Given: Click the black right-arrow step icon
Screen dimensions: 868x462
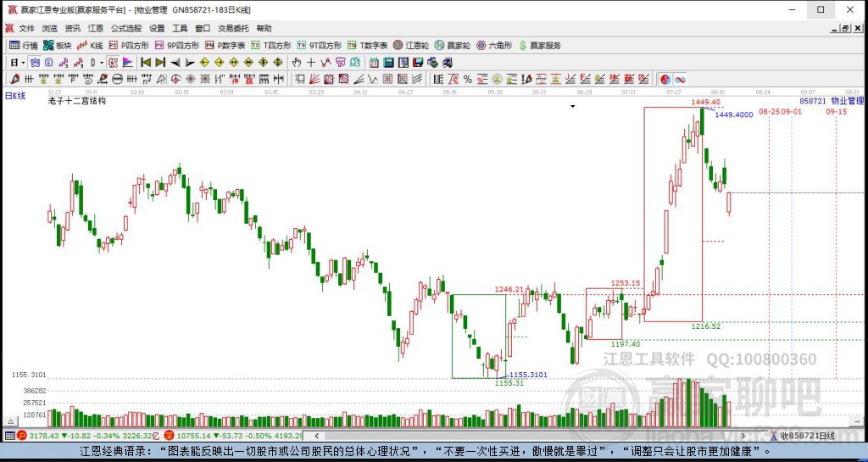Looking at the screenshot, I should point(190,63).
